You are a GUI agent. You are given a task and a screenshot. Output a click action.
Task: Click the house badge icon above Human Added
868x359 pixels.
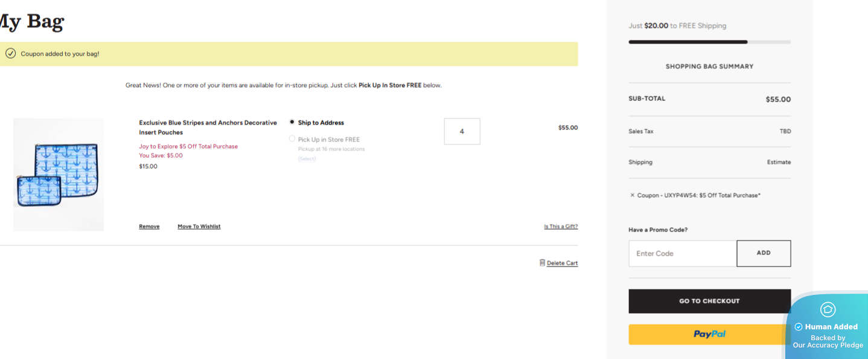tap(828, 309)
